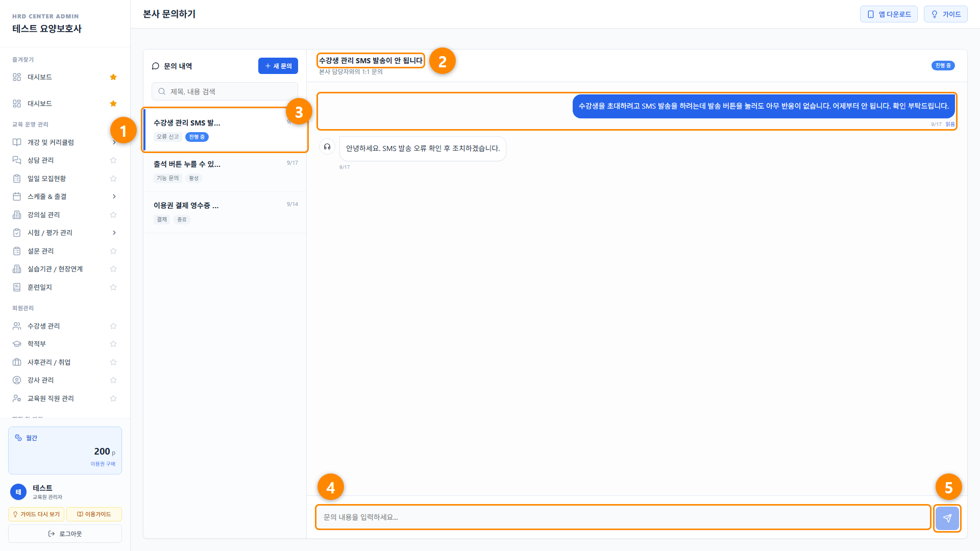
Task: Click the 가이드 다시 보기 button
Action: [x=36, y=514]
